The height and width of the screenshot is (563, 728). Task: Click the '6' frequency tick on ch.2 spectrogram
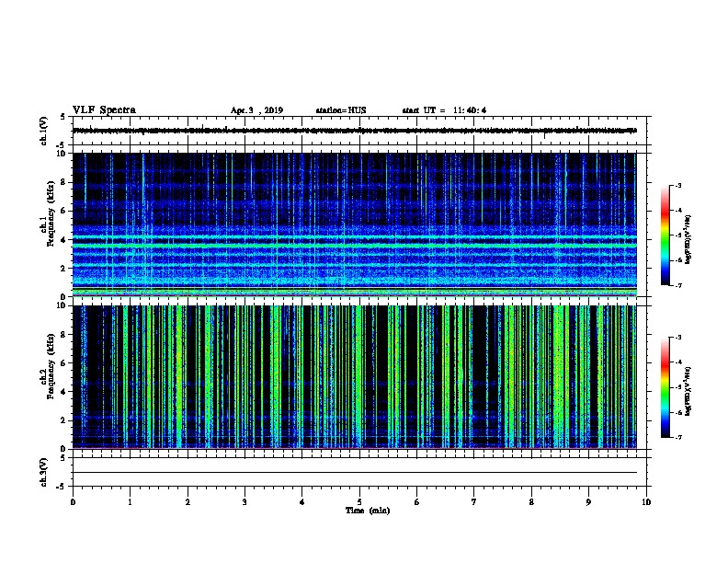(x=63, y=363)
